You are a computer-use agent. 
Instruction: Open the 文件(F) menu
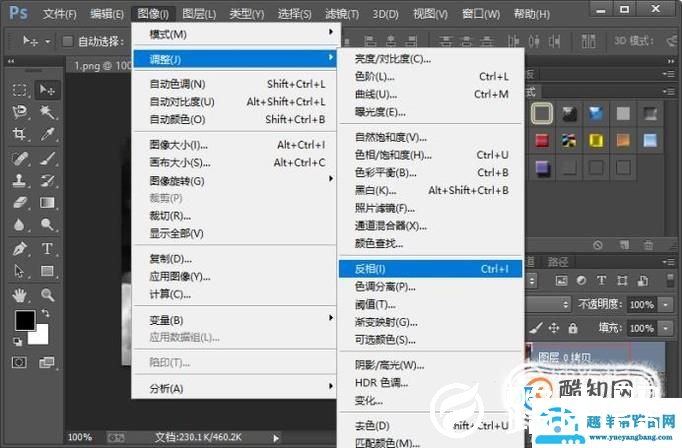tap(60, 14)
